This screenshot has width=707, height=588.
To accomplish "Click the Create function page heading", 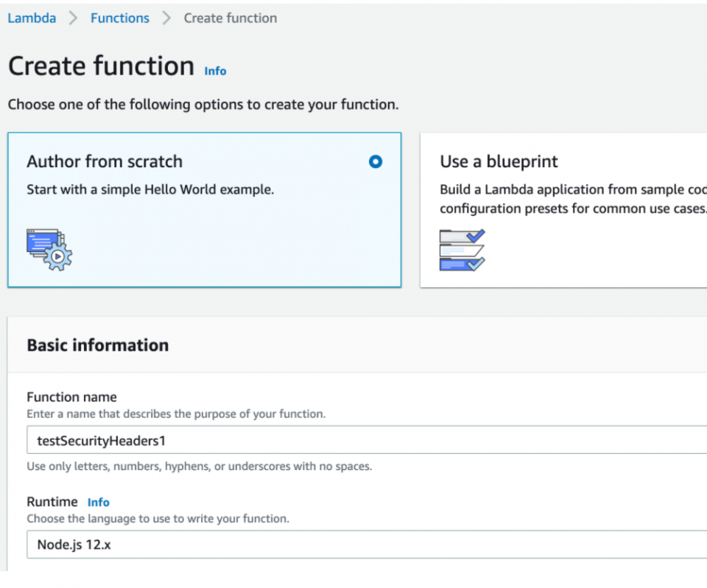I will pyautogui.click(x=101, y=66).
